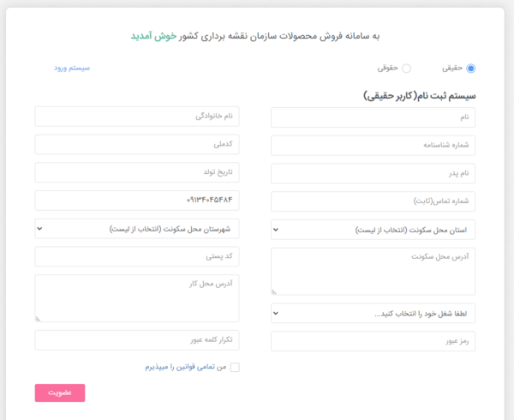Check the accept-all-rules checkbox

(x=235, y=367)
